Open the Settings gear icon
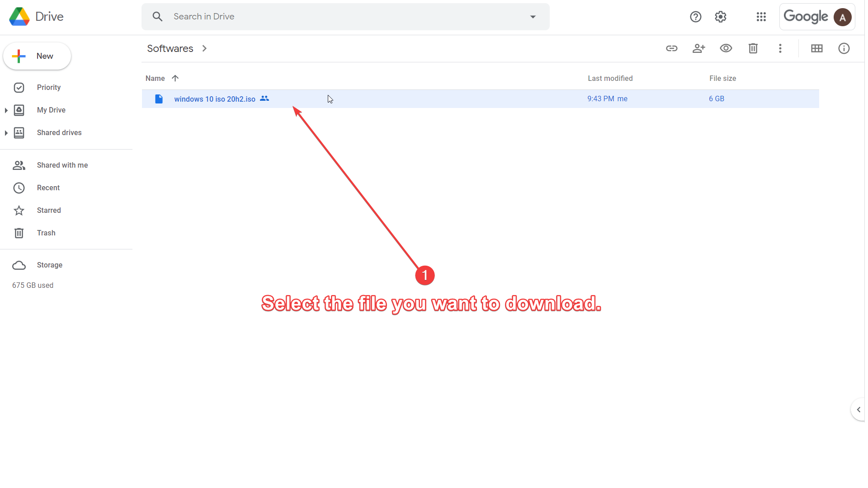The height and width of the screenshot is (488, 868). pos(720,17)
